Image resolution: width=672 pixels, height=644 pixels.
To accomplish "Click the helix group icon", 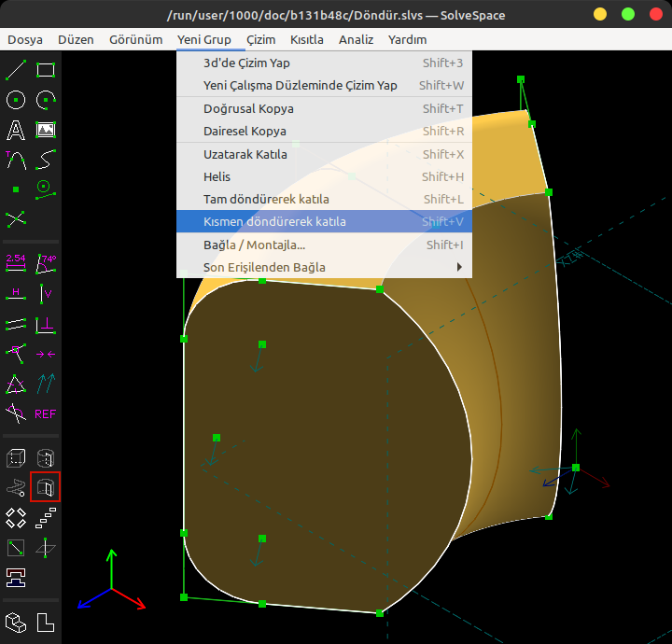I will point(16,487).
